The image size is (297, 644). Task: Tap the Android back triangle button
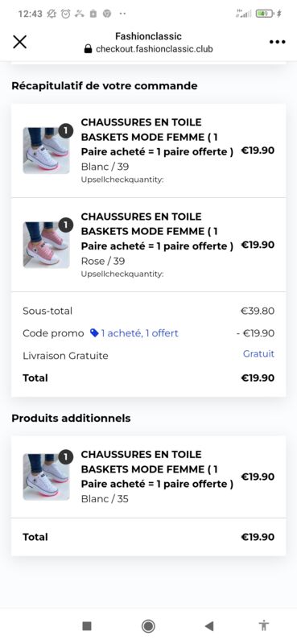pyautogui.click(x=209, y=625)
